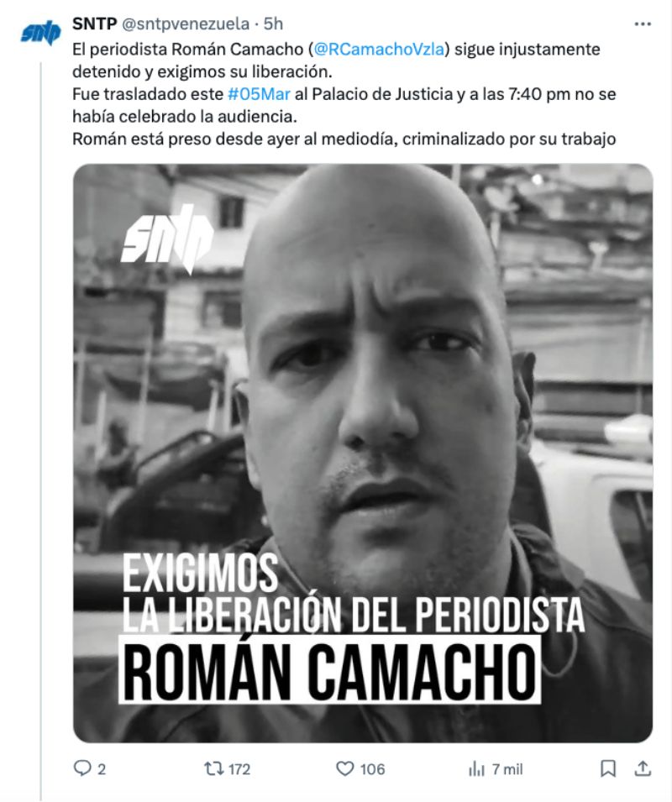Viewport: 672px width, 802px height.
Task: Open the 5h timestamp link
Action: tap(273, 24)
